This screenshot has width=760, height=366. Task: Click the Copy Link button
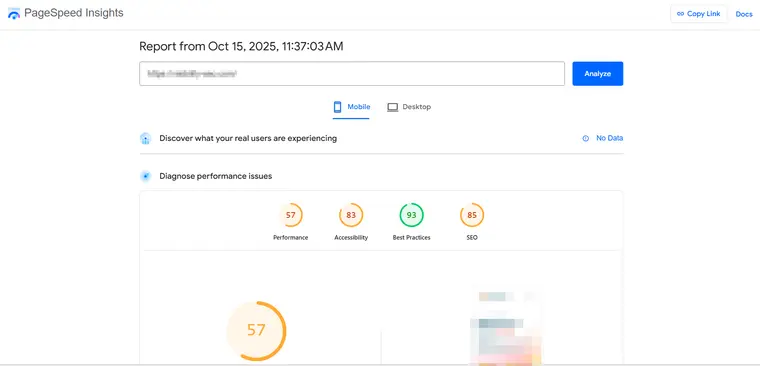[x=698, y=14]
